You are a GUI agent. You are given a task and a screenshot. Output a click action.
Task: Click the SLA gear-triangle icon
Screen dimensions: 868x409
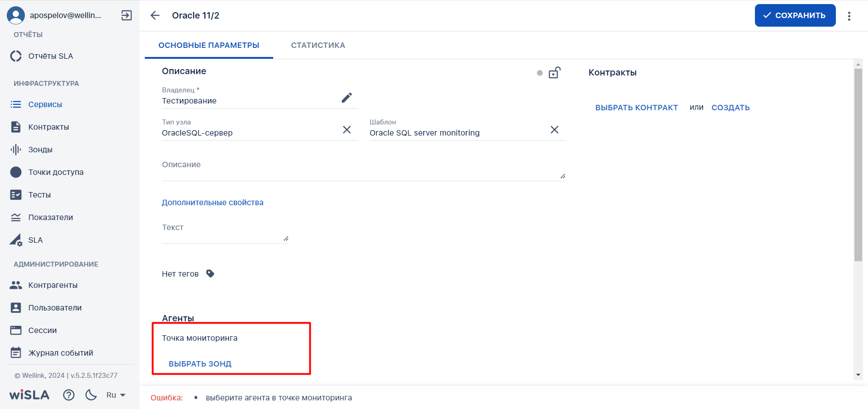tap(16, 240)
